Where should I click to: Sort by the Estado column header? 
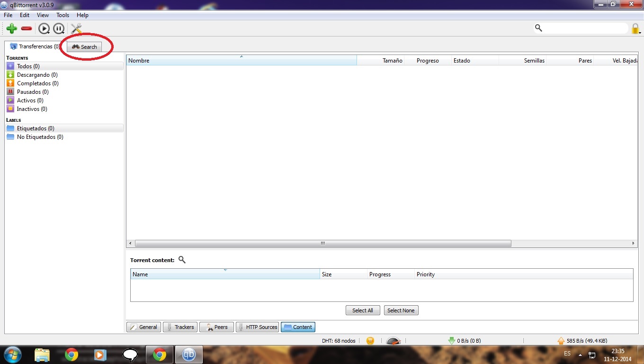pos(475,60)
